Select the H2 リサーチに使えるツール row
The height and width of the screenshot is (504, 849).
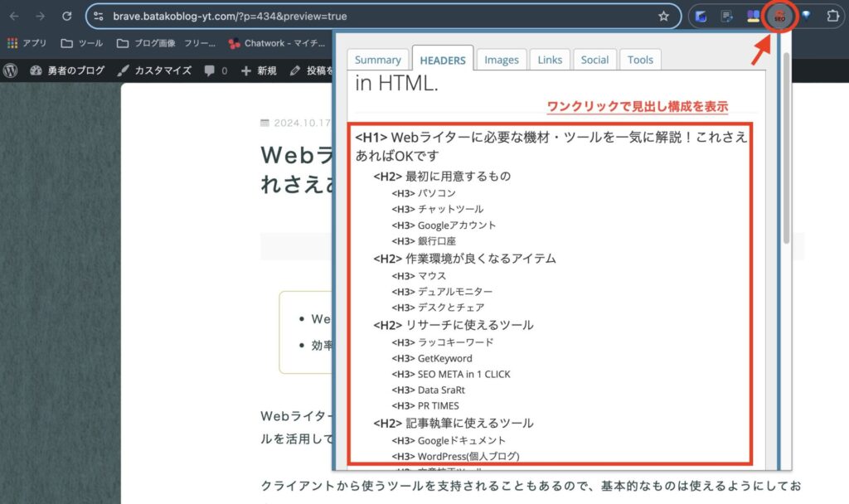(x=454, y=325)
